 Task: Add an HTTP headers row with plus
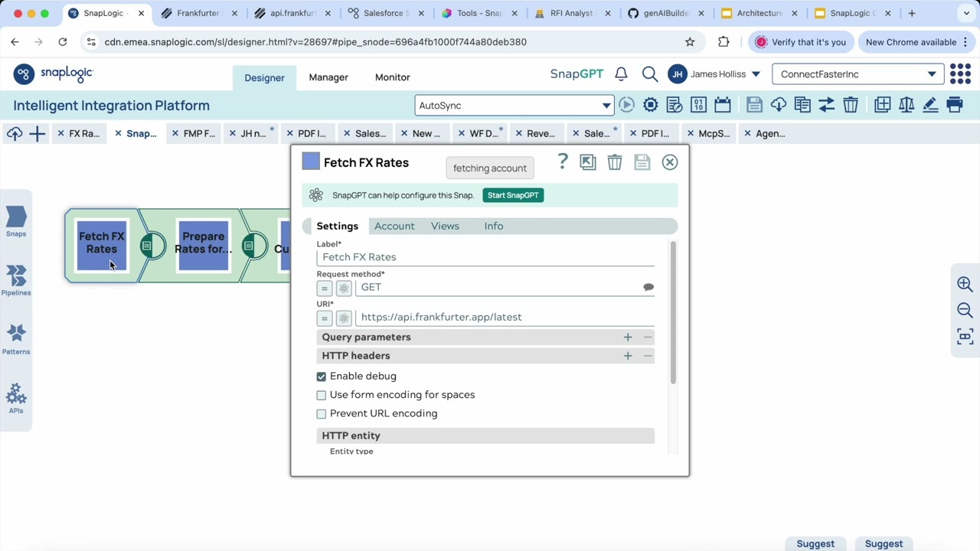[628, 356]
